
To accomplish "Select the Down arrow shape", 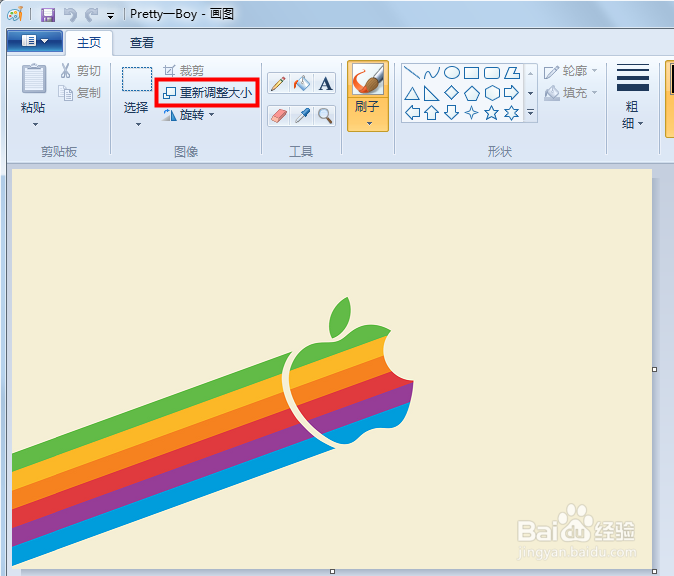I will pyautogui.click(x=452, y=113).
